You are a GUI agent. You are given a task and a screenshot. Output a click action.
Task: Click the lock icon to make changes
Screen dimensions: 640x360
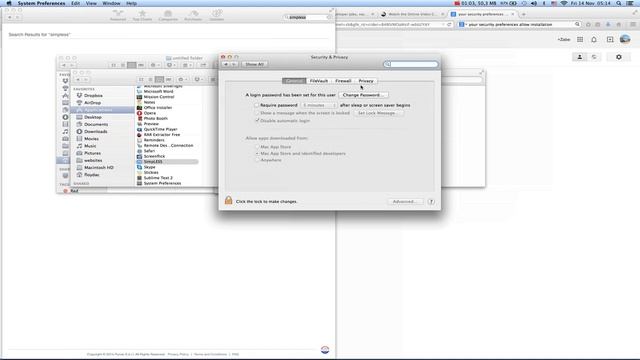click(229, 200)
